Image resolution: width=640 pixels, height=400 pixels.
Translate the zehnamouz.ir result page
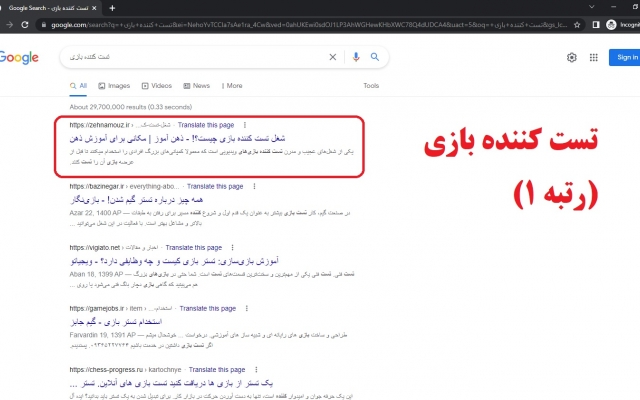tap(206, 125)
